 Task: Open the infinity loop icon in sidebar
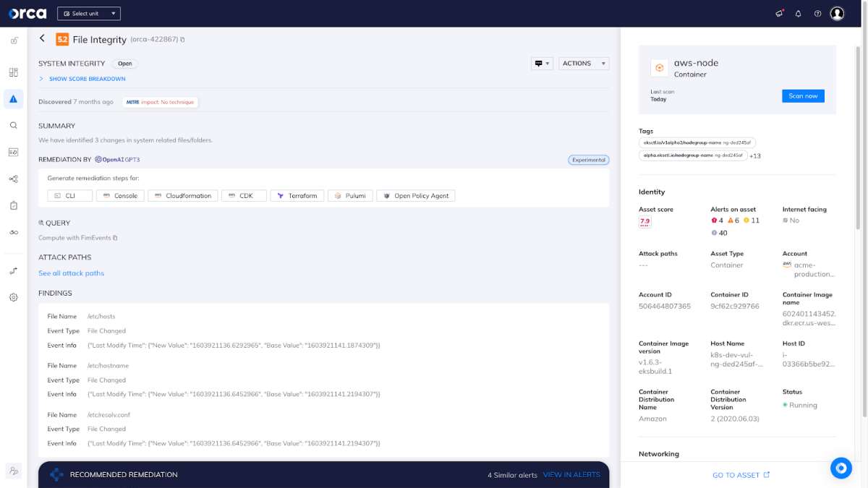click(x=13, y=232)
